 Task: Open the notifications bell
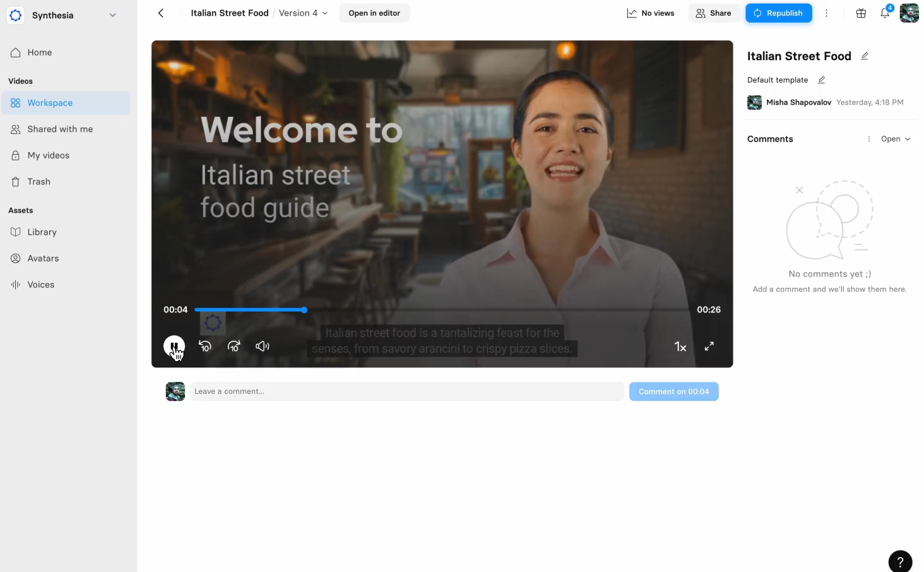pyautogui.click(x=885, y=13)
